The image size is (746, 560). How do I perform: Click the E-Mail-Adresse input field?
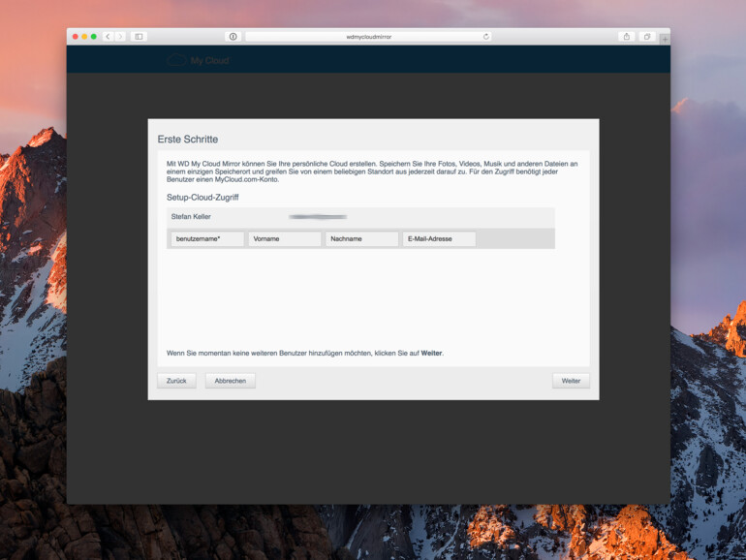439,239
